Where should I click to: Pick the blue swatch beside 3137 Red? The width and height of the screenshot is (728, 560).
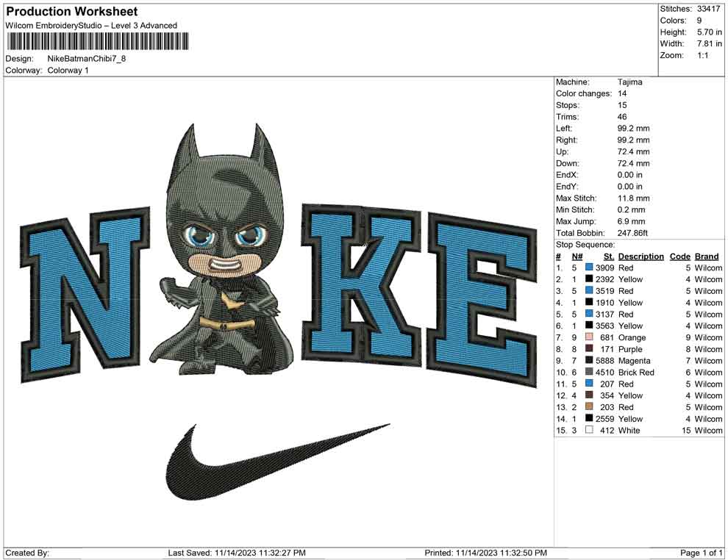pos(589,314)
